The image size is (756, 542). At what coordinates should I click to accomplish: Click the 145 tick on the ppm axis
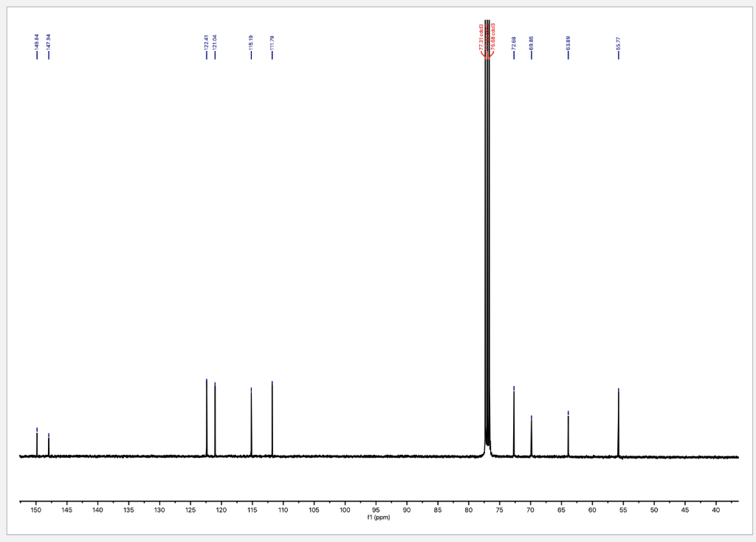67,510
